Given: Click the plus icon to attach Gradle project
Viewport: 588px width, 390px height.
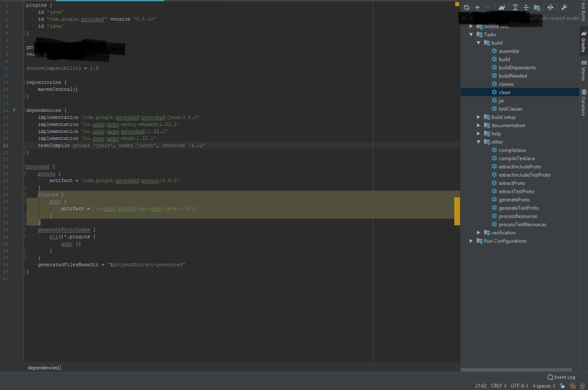Looking at the screenshot, I should [477, 7].
